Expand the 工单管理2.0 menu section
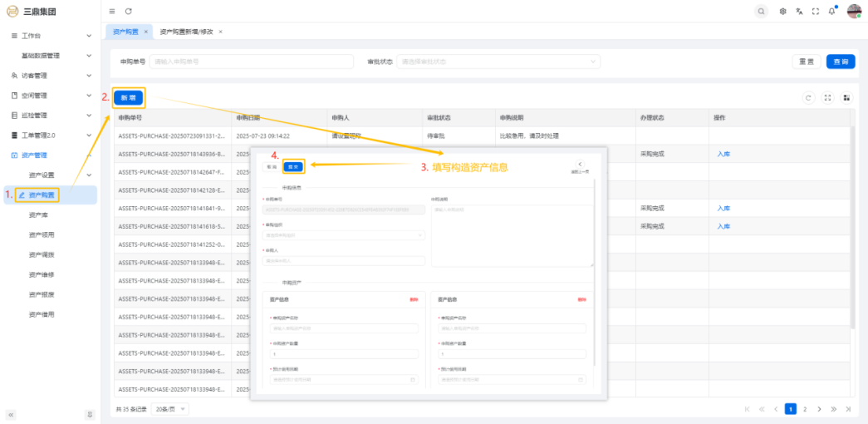Image resolution: width=868 pixels, height=424 pixels. (x=50, y=136)
